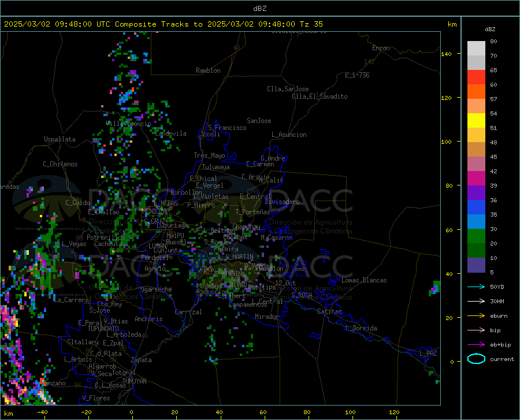The width and height of the screenshot is (520, 420).
Task: Click the Catitas label on map
Action: (x=330, y=311)
